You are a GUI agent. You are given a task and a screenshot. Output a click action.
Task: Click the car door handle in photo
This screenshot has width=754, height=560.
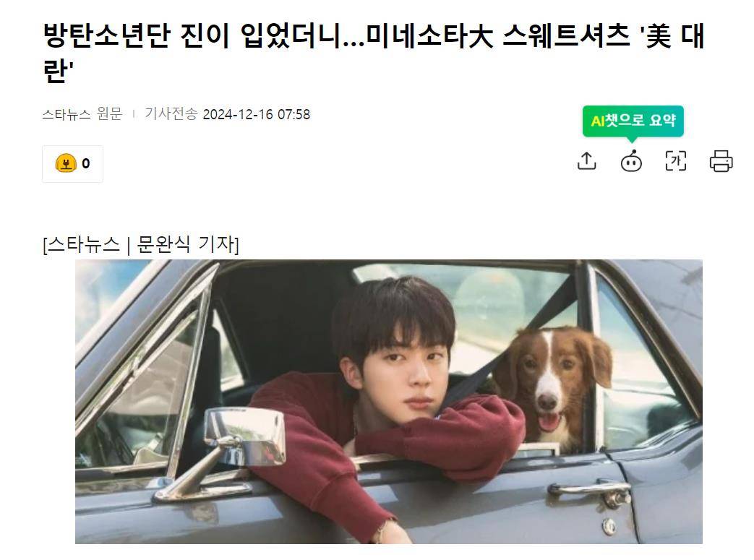click(x=590, y=491)
